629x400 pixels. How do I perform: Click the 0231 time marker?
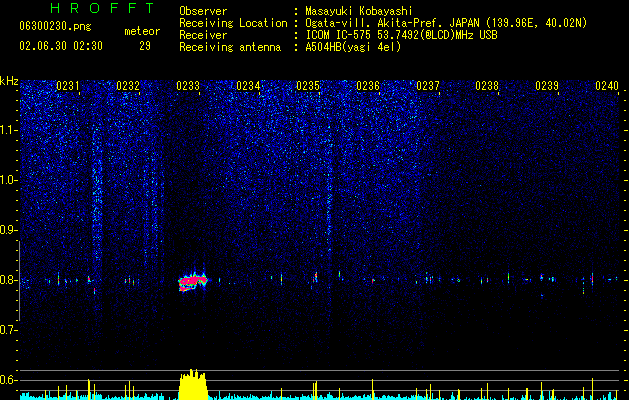coord(67,86)
